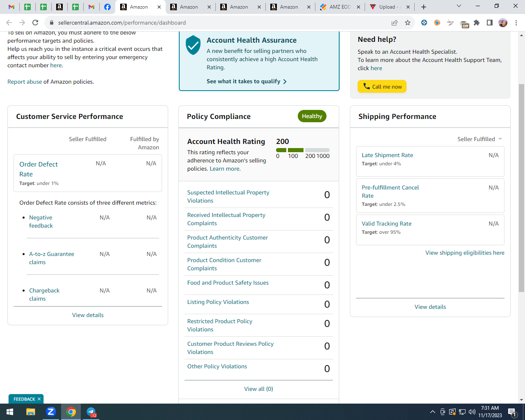Viewport: 525px width, 420px height.
Task: Close the FEEDBACK tab with its X
Action: (x=39, y=399)
